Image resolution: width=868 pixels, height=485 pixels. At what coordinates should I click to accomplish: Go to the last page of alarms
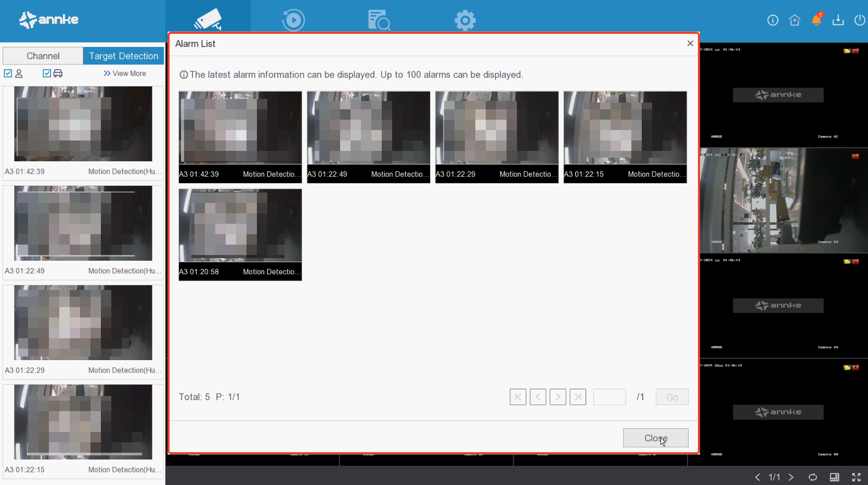click(x=578, y=397)
